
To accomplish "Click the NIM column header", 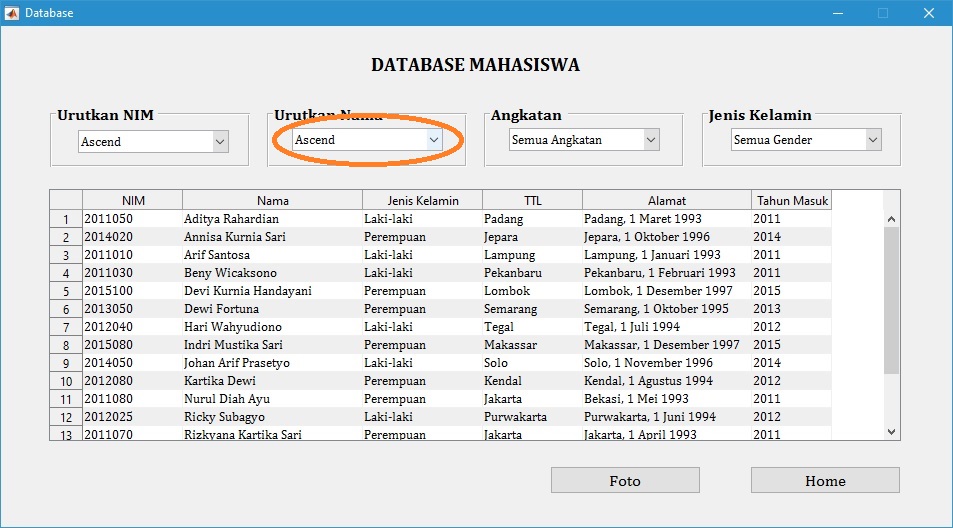I will (132, 200).
